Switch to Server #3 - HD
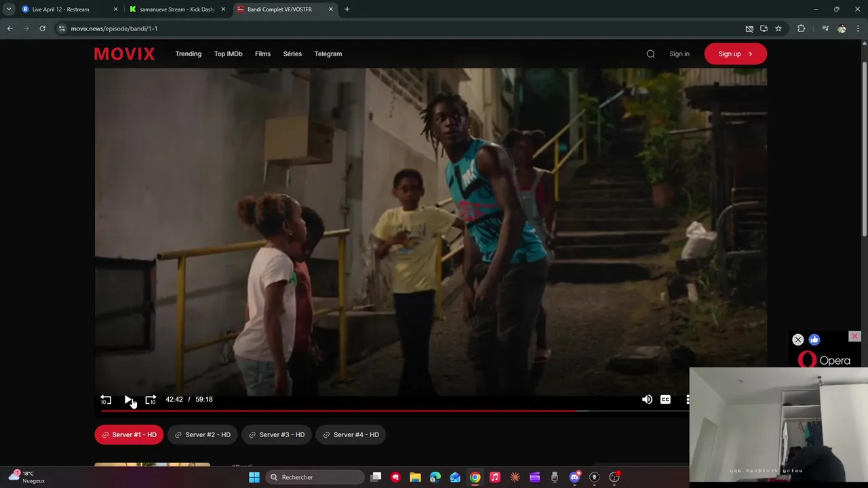 coord(276,434)
